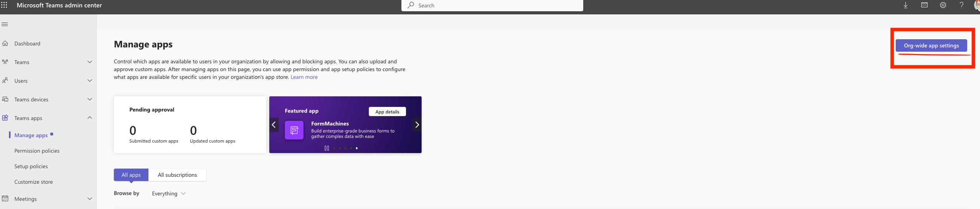This screenshot has width=980, height=209.
Task: Open the Browse by Everything dropdown
Action: [169, 193]
